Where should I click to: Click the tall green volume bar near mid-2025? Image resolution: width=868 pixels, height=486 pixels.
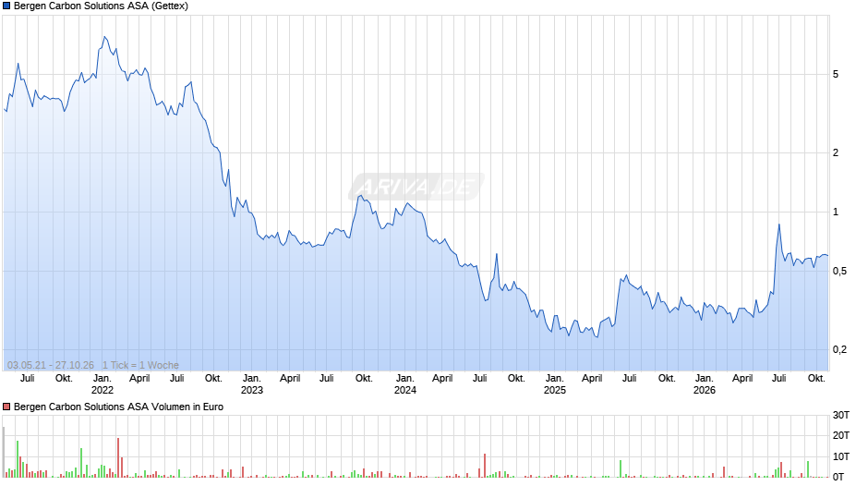621,468
